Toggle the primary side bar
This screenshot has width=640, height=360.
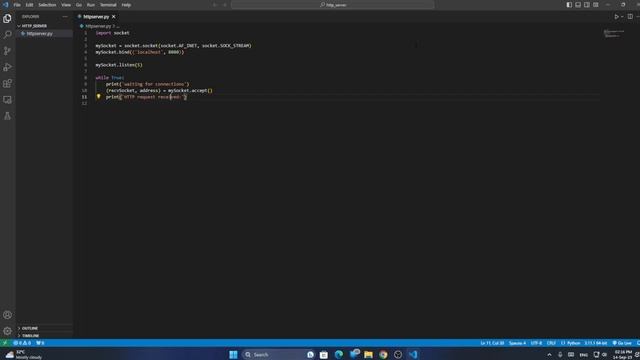pos(569,5)
